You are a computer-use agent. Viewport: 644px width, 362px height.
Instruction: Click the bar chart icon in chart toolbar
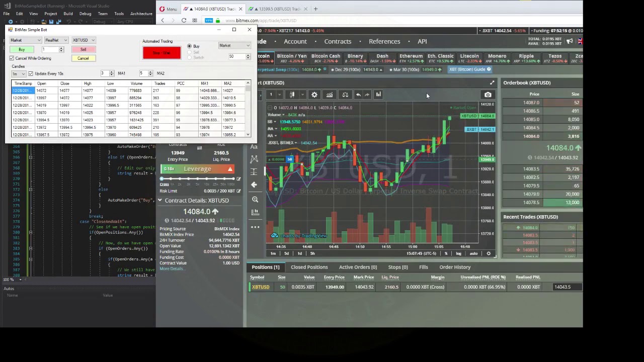coord(378,95)
